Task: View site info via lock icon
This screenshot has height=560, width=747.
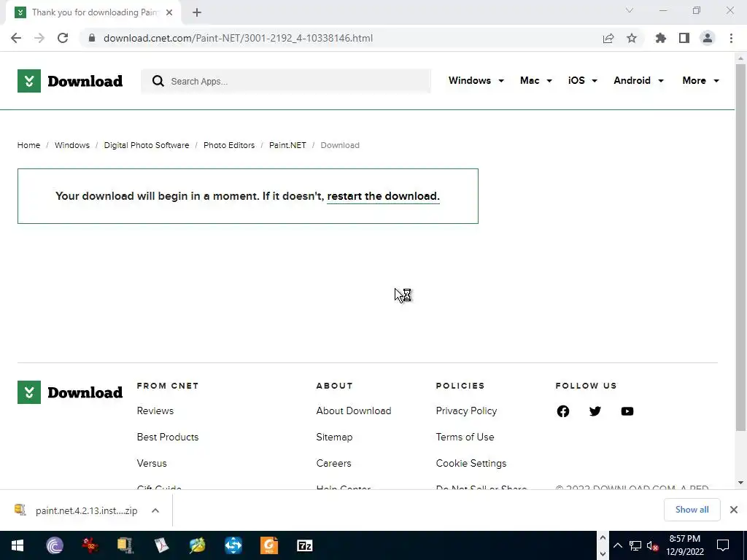Action: pos(92,38)
